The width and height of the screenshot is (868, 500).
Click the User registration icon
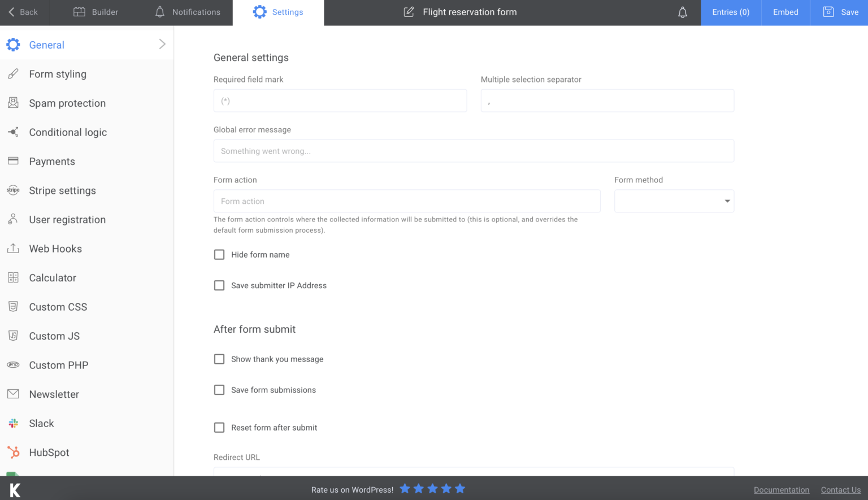click(13, 219)
